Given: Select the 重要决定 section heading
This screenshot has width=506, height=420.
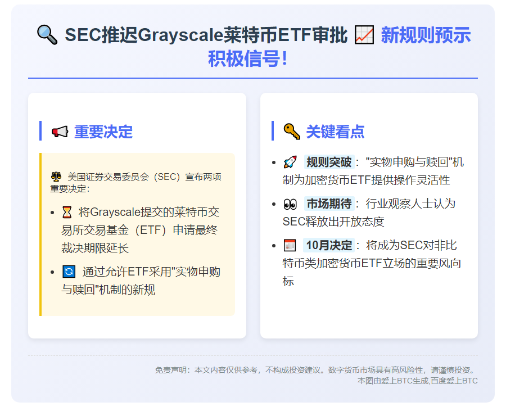Looking at the screenshot, I should coord(103,132).
